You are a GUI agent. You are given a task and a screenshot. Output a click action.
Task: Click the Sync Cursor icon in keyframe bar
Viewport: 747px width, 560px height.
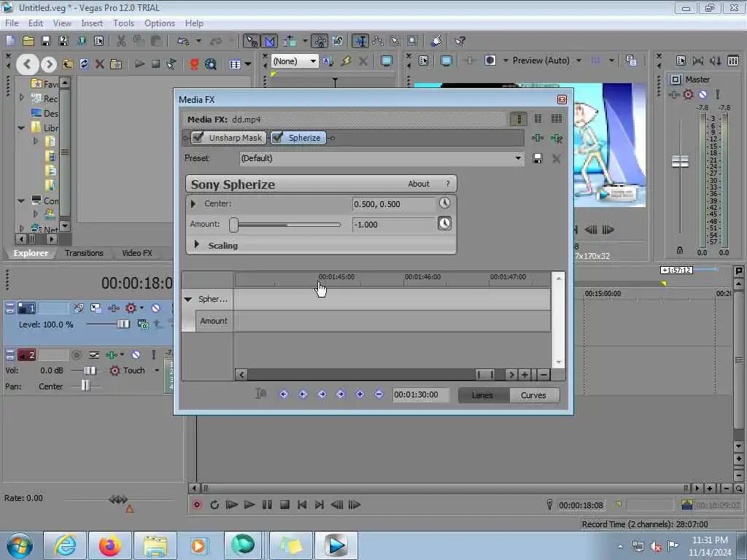[x=260, y=394]
